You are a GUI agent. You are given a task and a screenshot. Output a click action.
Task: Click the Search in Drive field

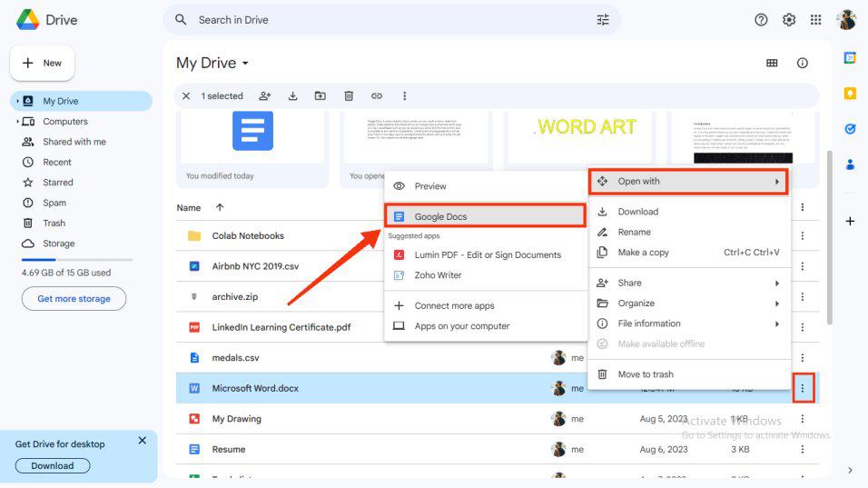[391, 20]
